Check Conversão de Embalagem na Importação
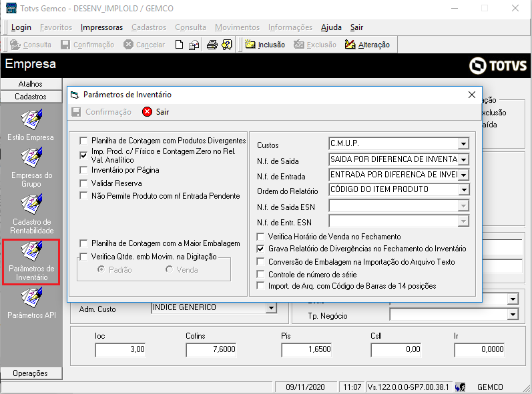The image size is (532, 394). coord(260,262)
